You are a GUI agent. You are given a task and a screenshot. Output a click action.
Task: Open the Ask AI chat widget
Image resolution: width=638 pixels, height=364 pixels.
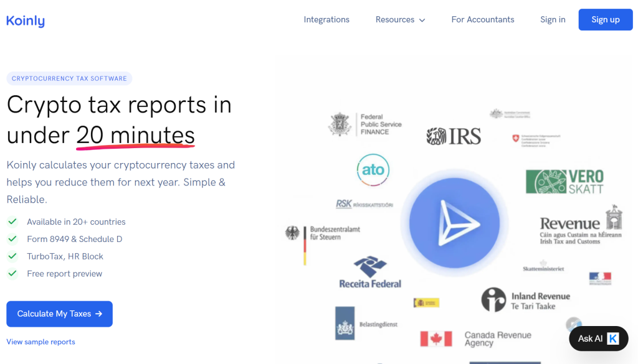pyautogui.click(x=598, y=338)
